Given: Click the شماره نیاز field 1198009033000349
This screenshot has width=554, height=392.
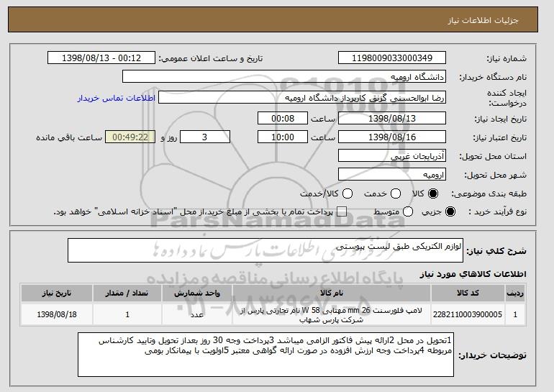Looking at the screenshot, I should click(392, 58).
